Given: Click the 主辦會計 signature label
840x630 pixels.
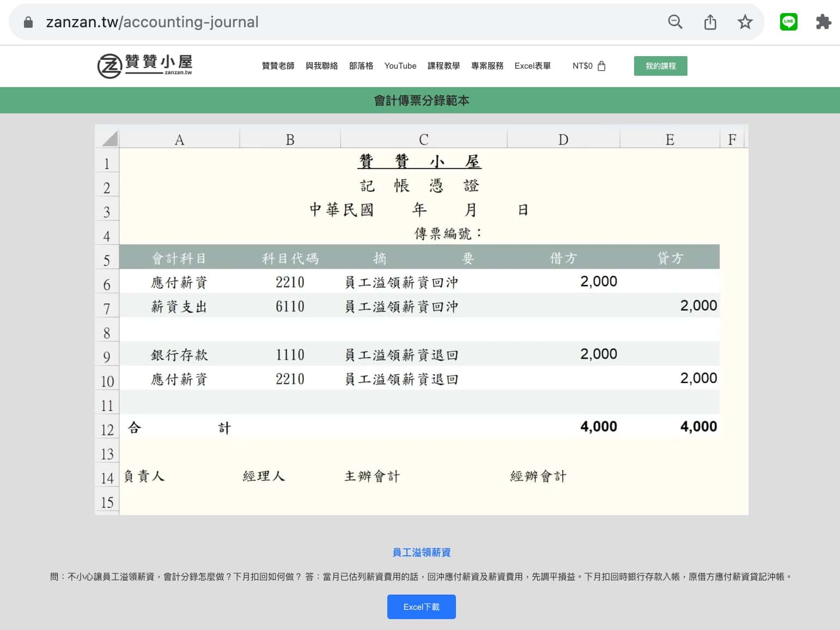Looking at the screenshot, I should (x=372, y=476).
